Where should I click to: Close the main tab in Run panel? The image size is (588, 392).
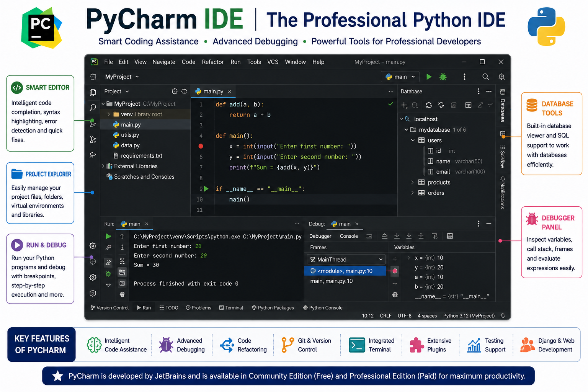[147, 224]
